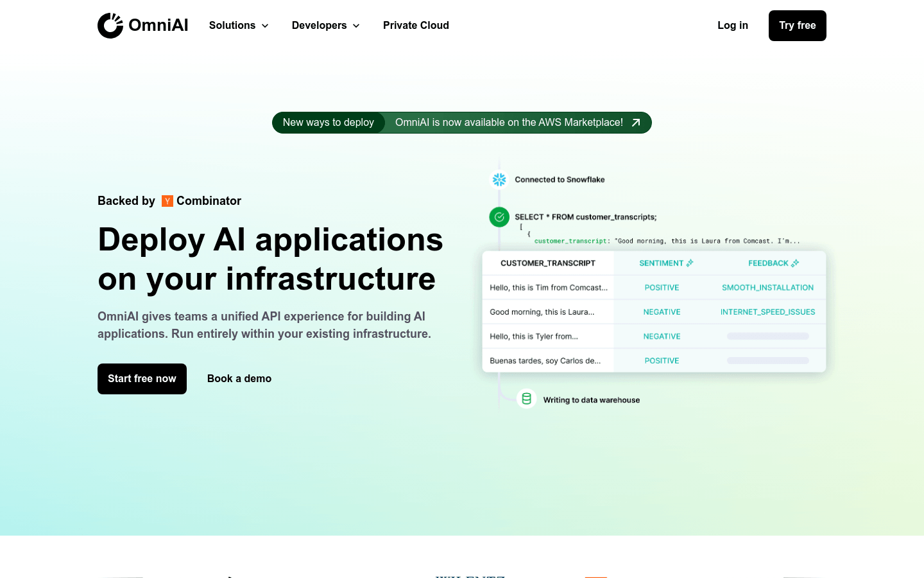Open the Developers menu
Image resolution: width=924 pixels, height=578 pixels.
[326, 26]
